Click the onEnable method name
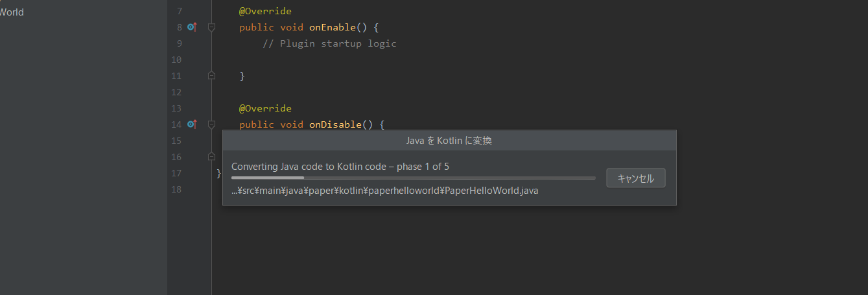Screen dimensions: 868x295 tap(333, 27)
